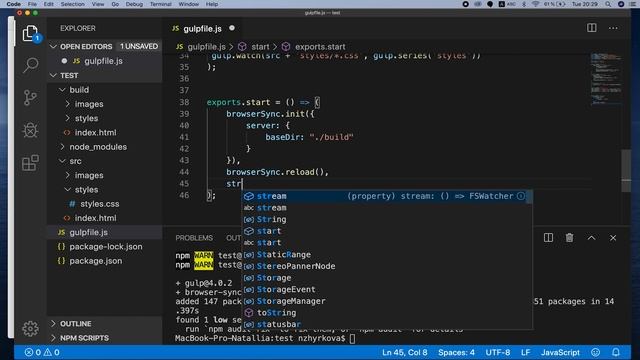Kill the terminal with trash icon
Image resolution: width=640 pixels, height=360 pixels.
click(x=569, y=238)
